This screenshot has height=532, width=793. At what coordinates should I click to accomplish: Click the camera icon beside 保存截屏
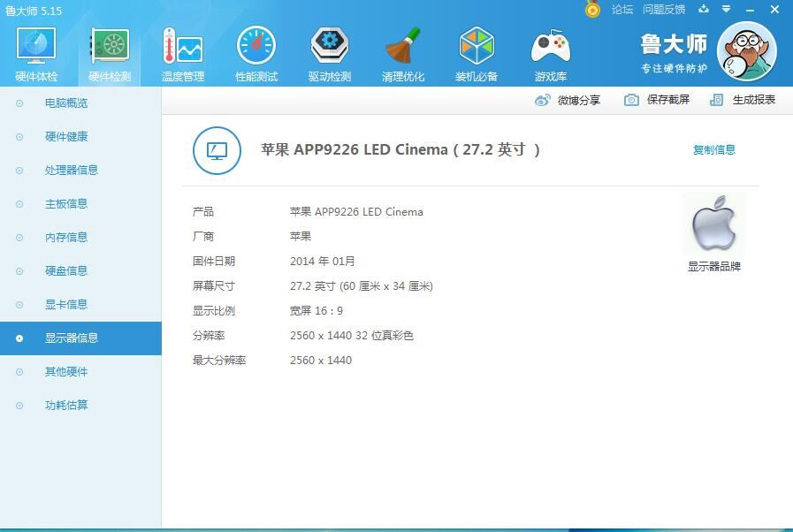point(631,100)
